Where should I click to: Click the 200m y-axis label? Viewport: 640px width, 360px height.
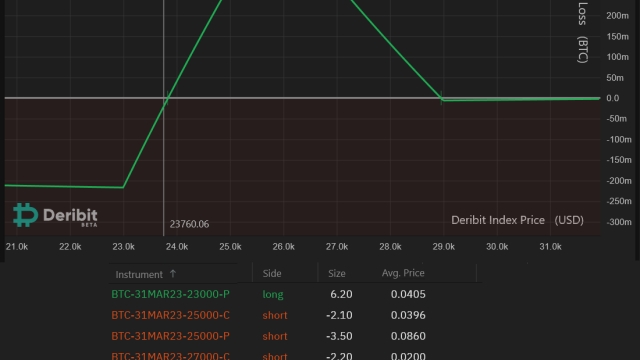[617, 16]
